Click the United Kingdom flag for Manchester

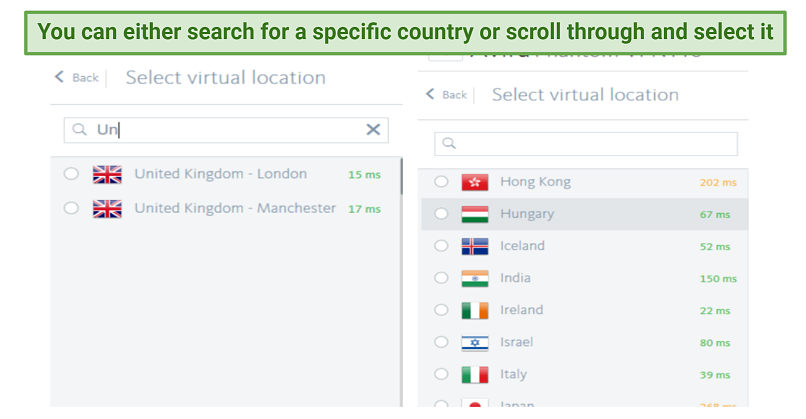tap(107, 209)
